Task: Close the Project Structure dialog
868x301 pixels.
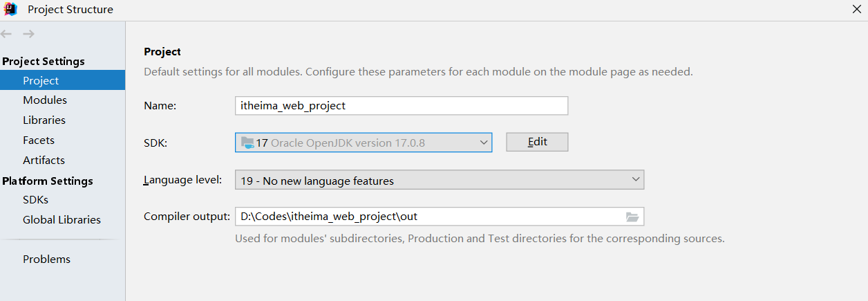Action: [856, 10]
